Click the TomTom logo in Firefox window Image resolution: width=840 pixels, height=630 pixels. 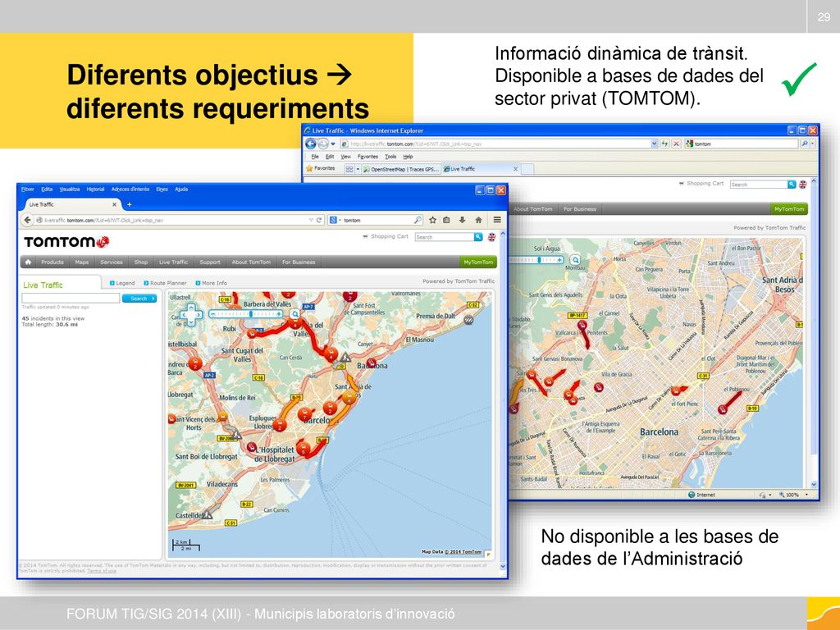click(66, 242)
